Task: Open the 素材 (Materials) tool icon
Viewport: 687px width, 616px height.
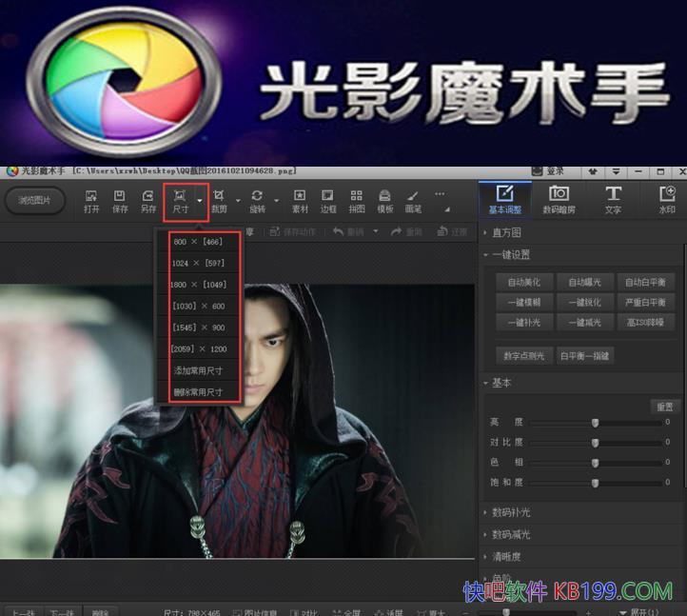Action: coord(300,200)
